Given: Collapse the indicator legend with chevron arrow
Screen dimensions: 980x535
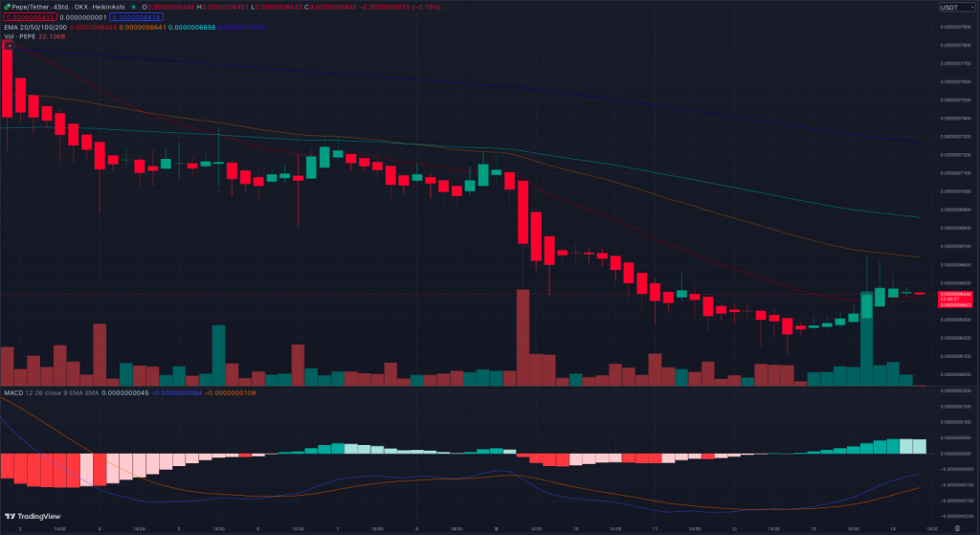Looking at the screenshot, I should [x=10, y=46].
